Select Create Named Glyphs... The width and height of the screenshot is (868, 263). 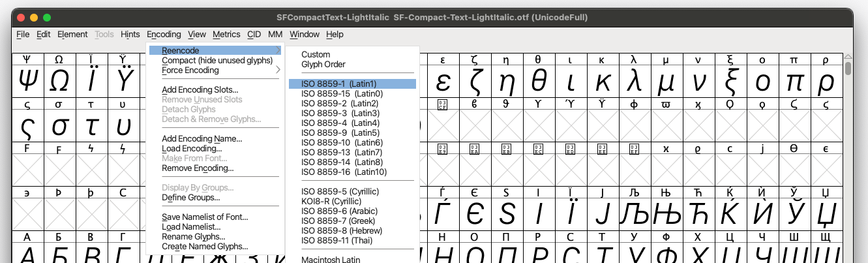pos(217,246)
